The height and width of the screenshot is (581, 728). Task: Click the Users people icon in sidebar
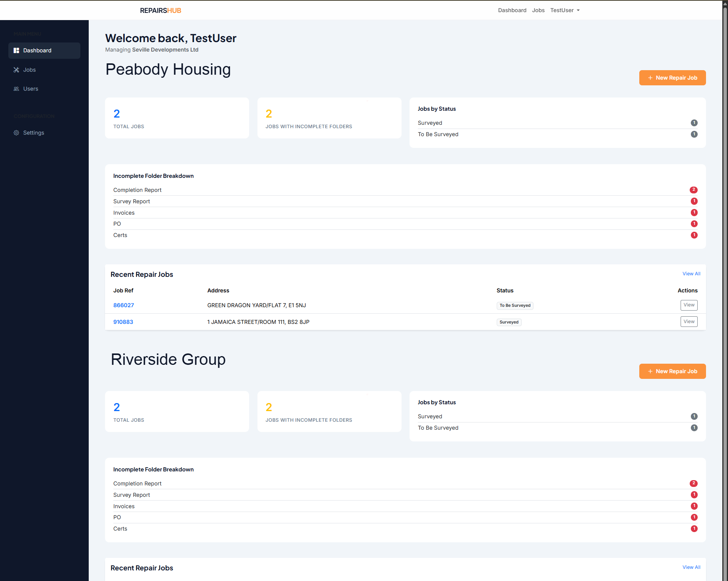pos(16,89)
